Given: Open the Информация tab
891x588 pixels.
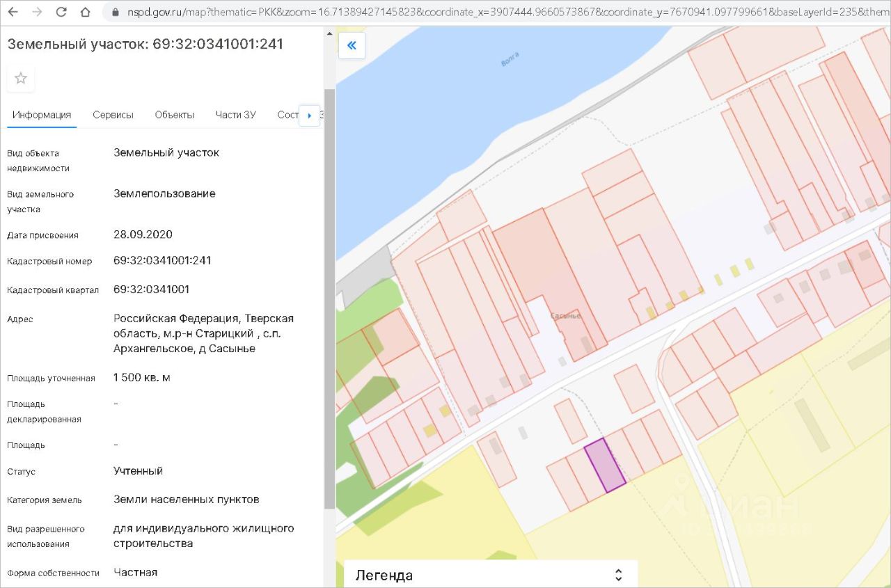Looking at the screenshot, I should coord(42,115).
